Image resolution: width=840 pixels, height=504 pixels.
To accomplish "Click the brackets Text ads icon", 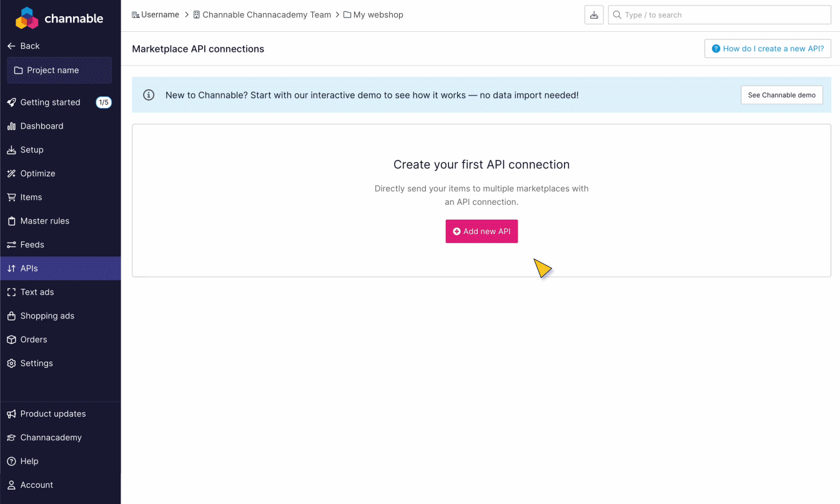I will pyautogui.click(x=11, y=292).
